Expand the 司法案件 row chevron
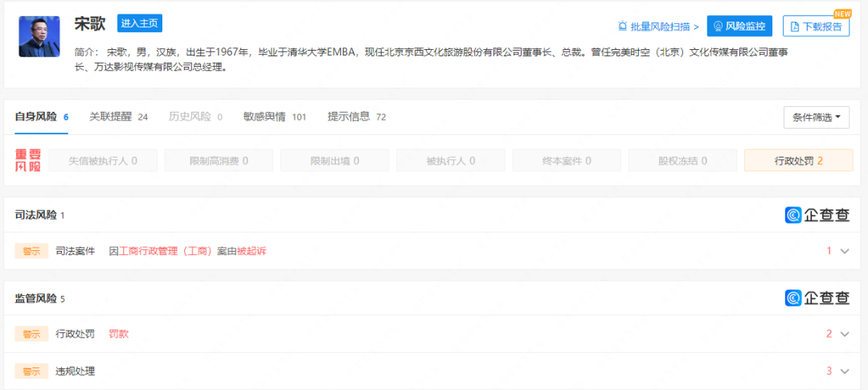 coord(844,251)
